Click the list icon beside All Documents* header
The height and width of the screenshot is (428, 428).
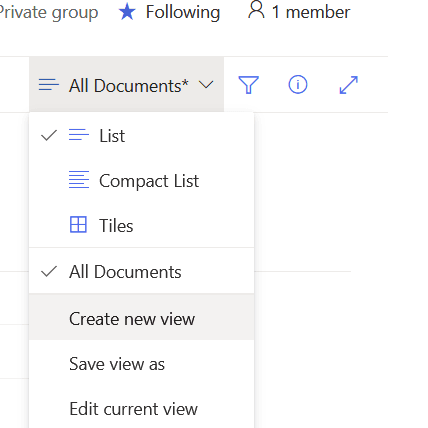(x=49, y=85)
